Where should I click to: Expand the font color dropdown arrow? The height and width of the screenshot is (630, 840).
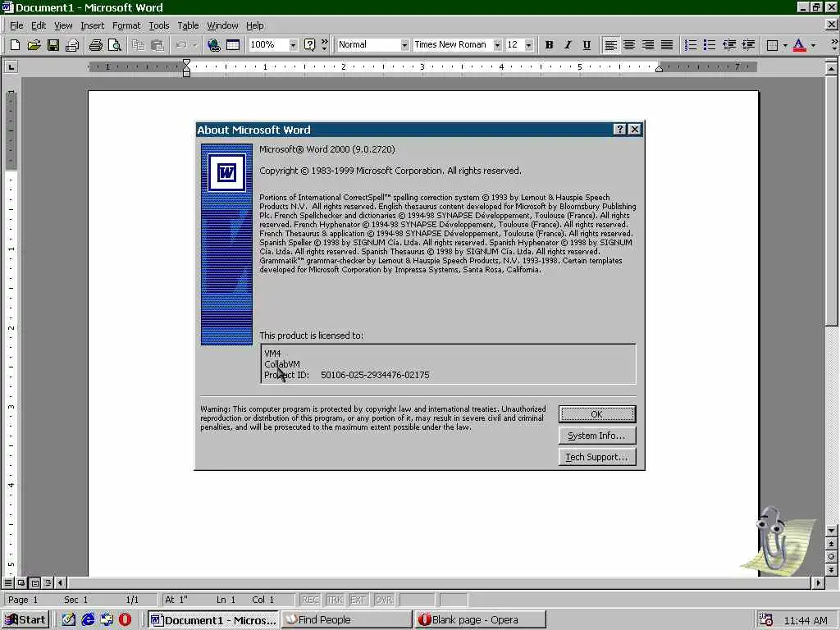[813, 45]
